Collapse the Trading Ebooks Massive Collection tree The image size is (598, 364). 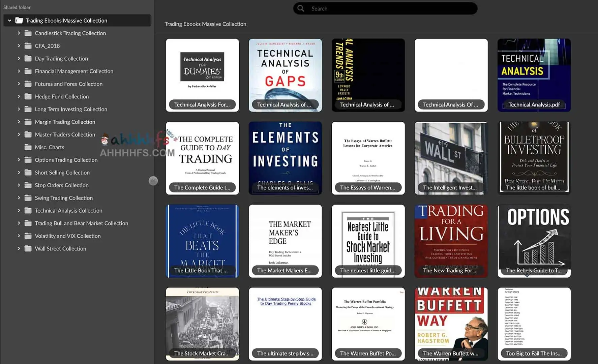coord(9,21)
